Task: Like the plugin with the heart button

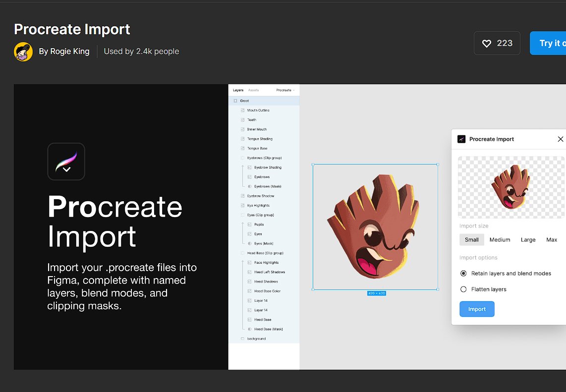Action: click(x=497, y=43)
